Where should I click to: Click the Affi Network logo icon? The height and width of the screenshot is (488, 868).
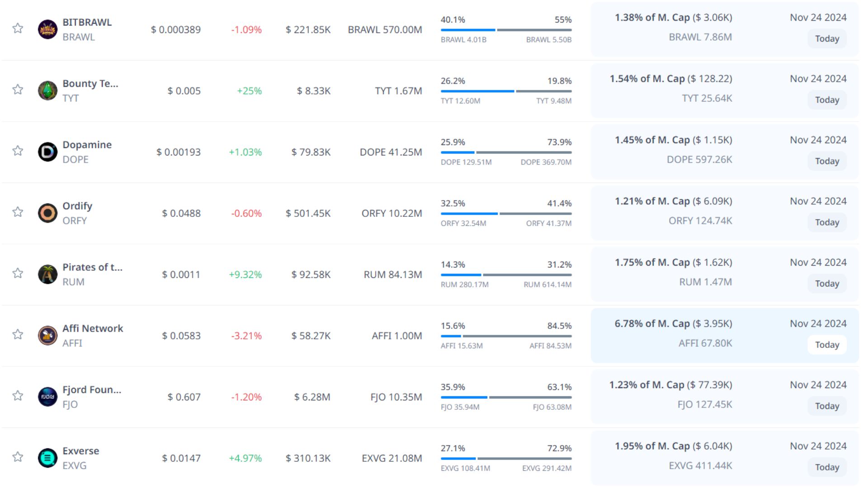[47, 336]
